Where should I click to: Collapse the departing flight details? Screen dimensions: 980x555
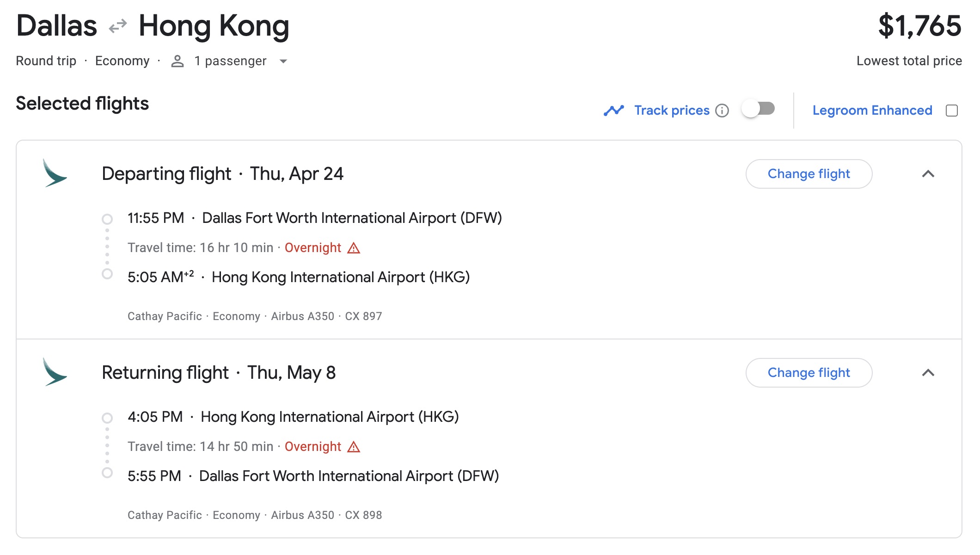(928, 174)
